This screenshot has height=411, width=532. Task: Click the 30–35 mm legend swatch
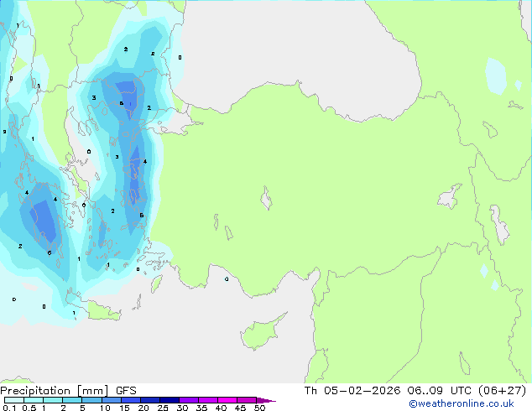[189, 400]
